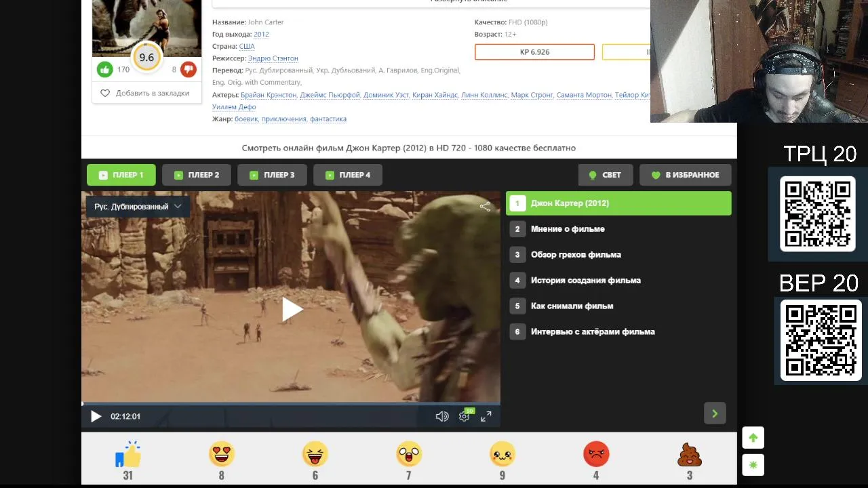Open actor Джеймс Пьюрфой link

[x=330, y=95]
